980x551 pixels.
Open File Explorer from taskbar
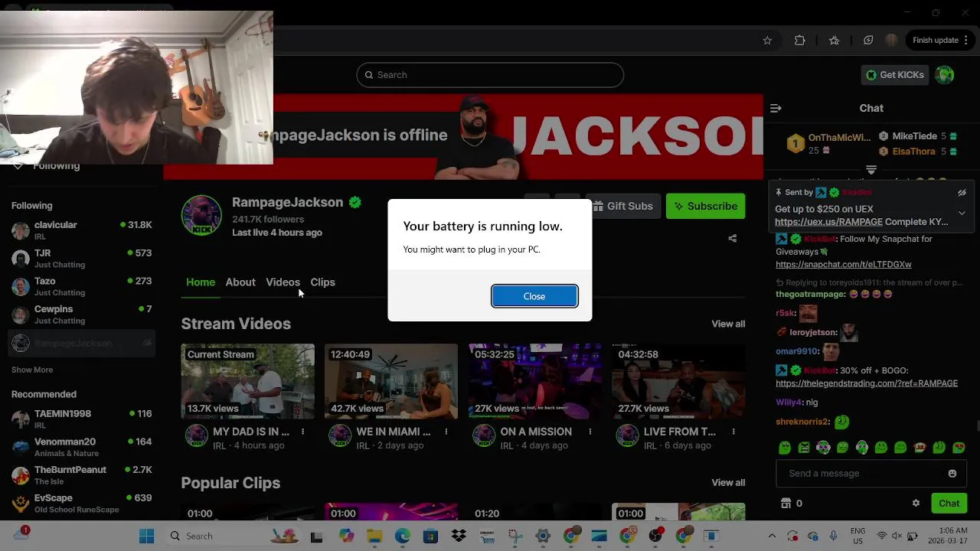pyautogui.click(x=374, y=536)
